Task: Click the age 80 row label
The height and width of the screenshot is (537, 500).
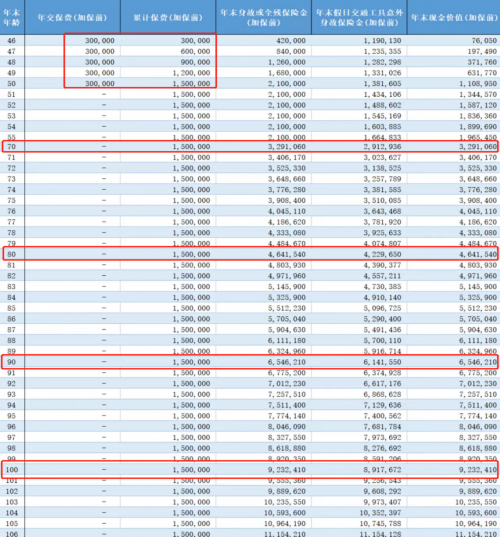Action: [x=12, y=254]
